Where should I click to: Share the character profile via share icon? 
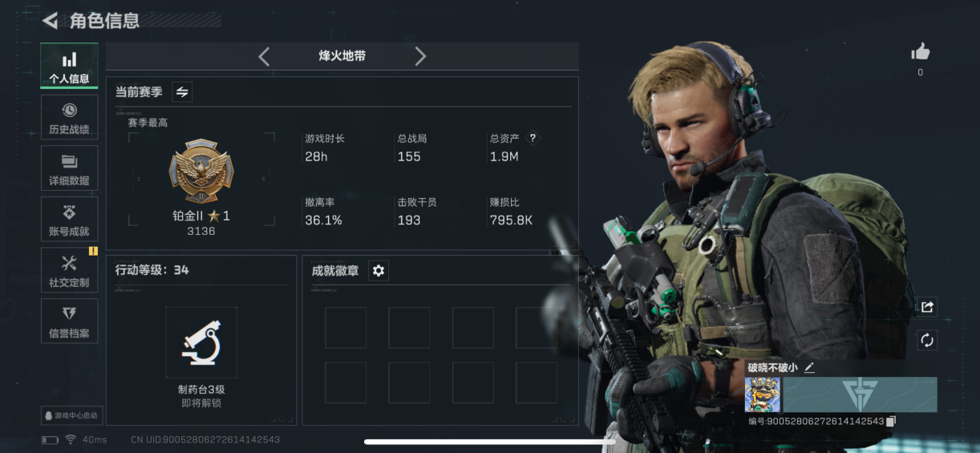tap(927, 306)
